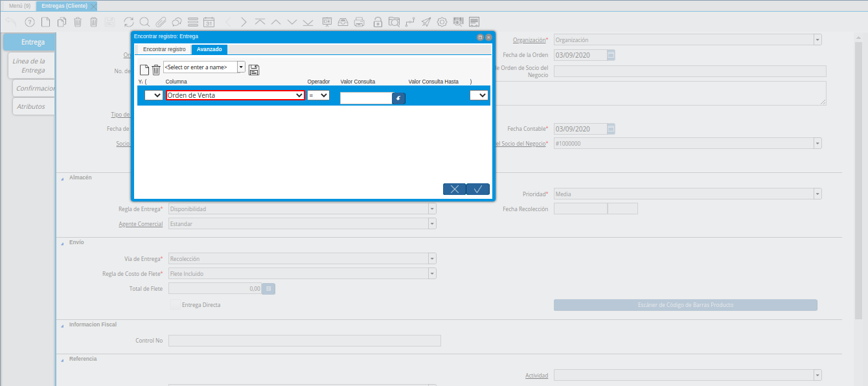Open the Columna dropdown showing Orden de Venta
This screenshot has width=868, height=386.
(x=235, y=95)
